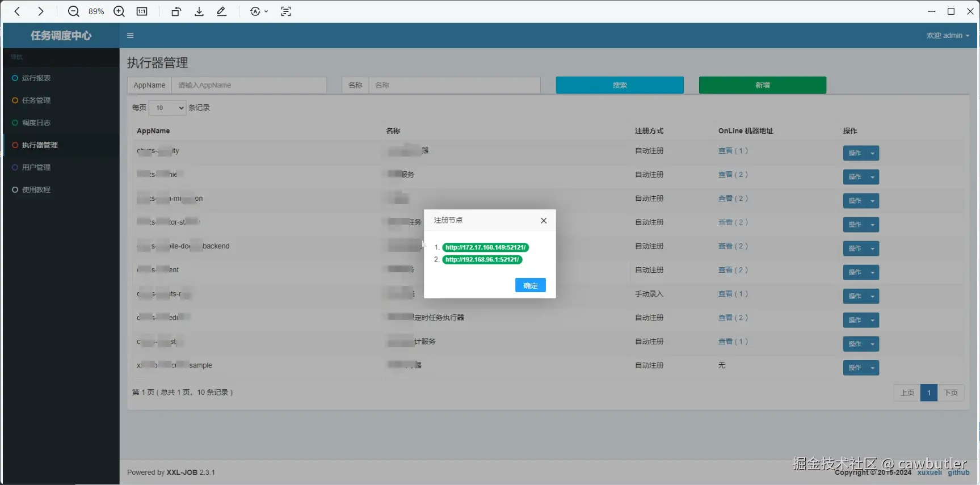Viewport: 980px width, 485px height.
Task: Click 确定 in 注册节点 dialog
Action: click(x=531, y=285)
